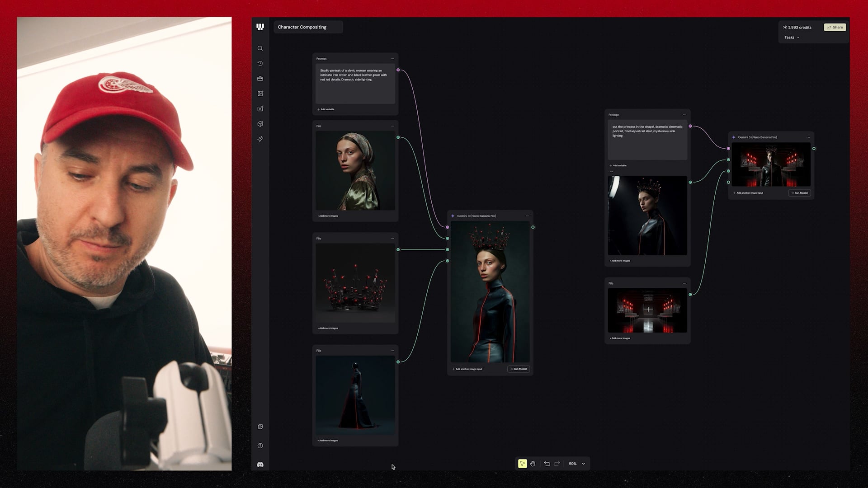Click the green output port of the crown node
The image size is (868, 488).
click(398, 249)
